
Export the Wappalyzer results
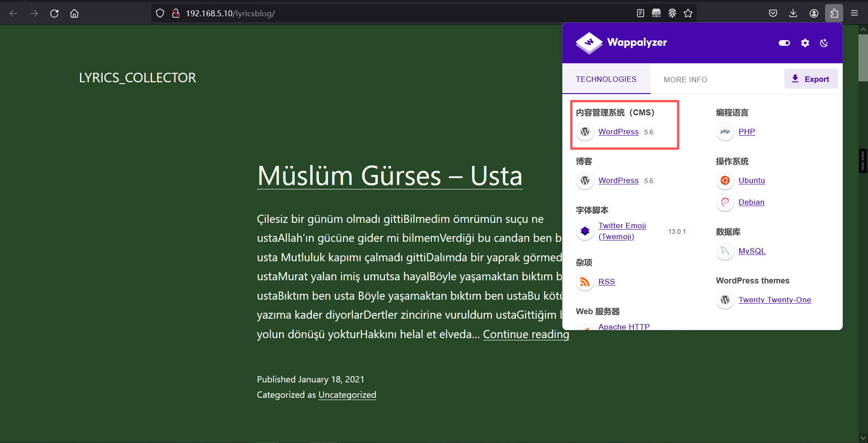(x=811, y=79)
